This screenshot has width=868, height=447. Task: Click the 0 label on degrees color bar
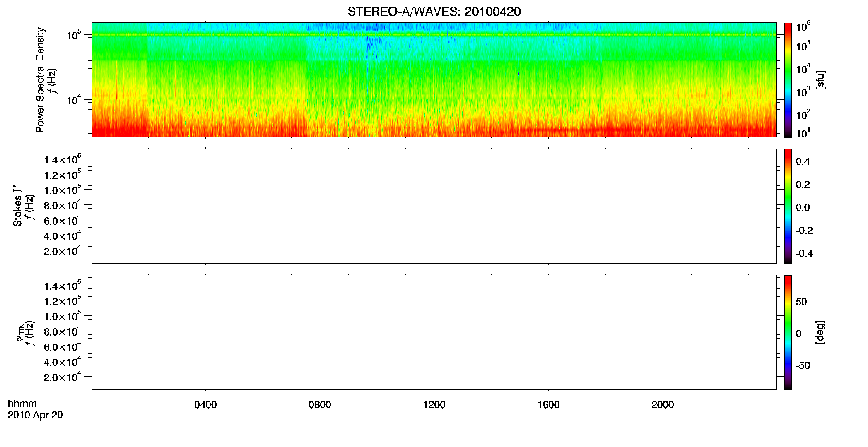coord(798,334)
